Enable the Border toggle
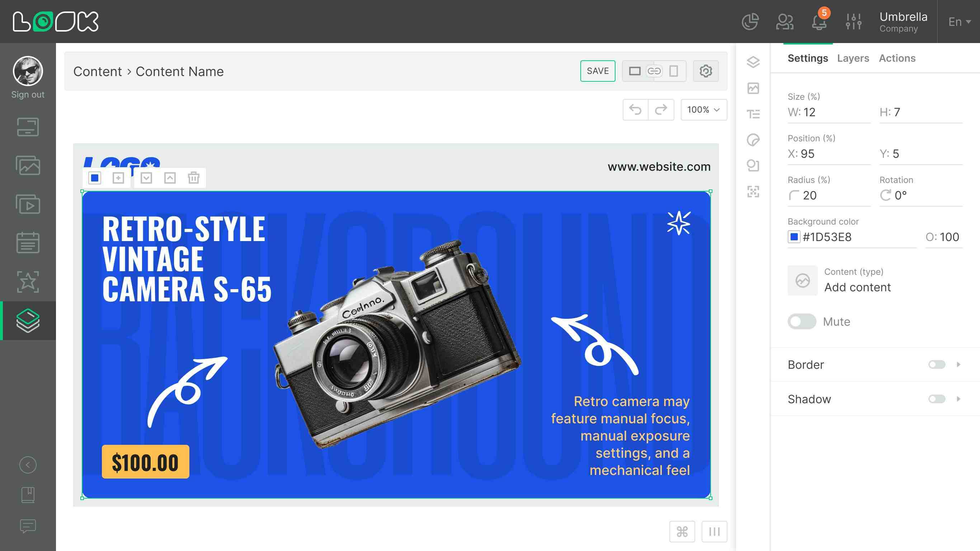Screen dimensions: 980x551 [936, 364]
